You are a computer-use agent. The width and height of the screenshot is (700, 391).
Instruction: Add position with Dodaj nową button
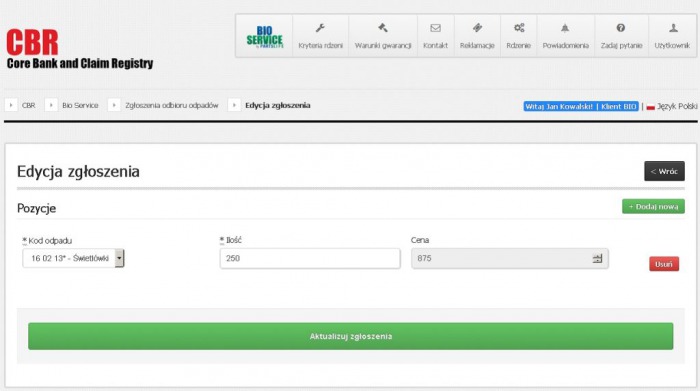(654, 206)
